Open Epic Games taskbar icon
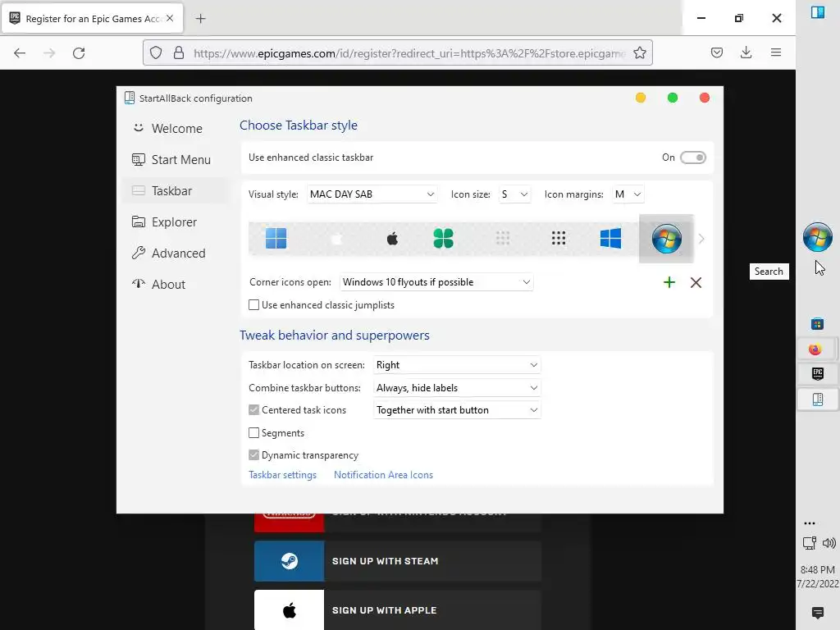Screen dimensions: 840x630 [x=818, y=374]
